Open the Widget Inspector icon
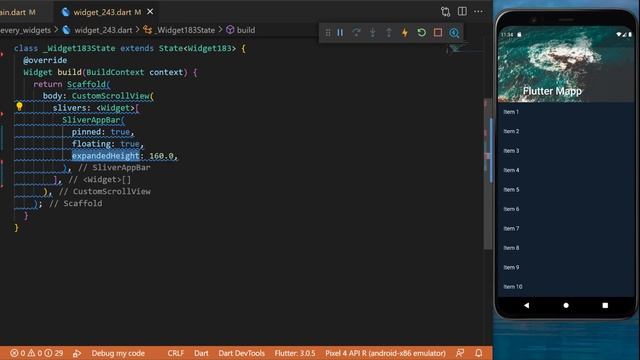This screenshot has height=360, width=640. point(454,33)
